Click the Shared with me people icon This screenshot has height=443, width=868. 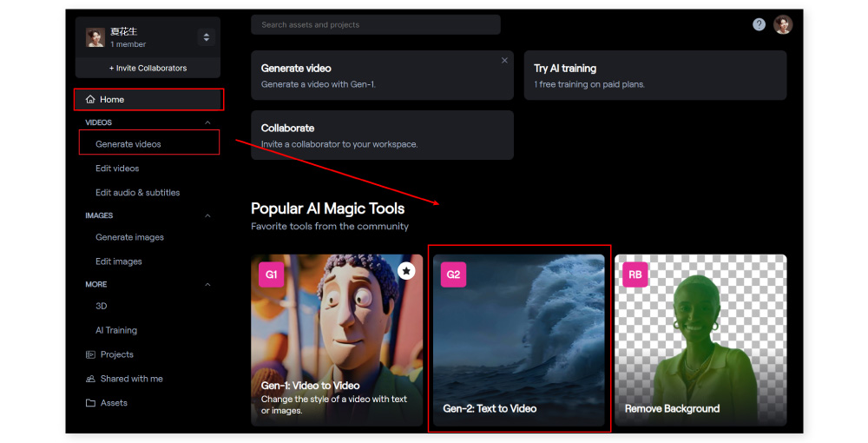90,379
